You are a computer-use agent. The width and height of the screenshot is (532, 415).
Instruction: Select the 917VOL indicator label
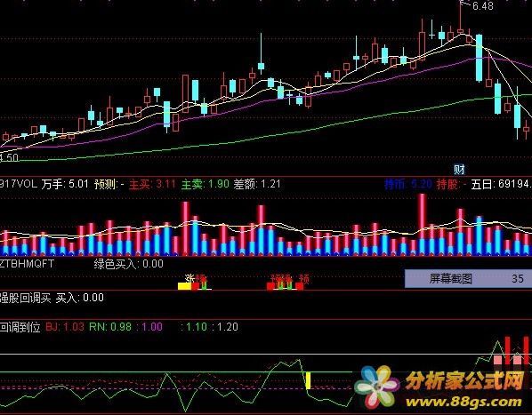[19, 184]
